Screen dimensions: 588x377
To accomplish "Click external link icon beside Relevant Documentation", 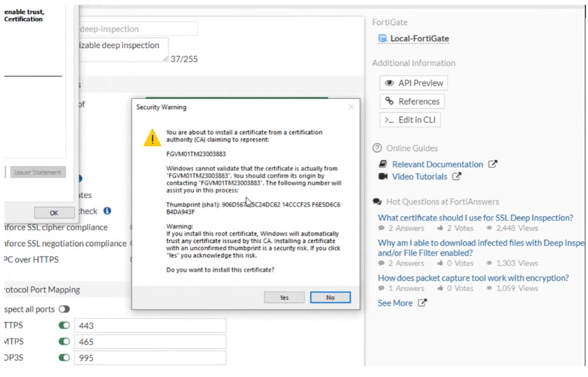I will pos(493,164).
